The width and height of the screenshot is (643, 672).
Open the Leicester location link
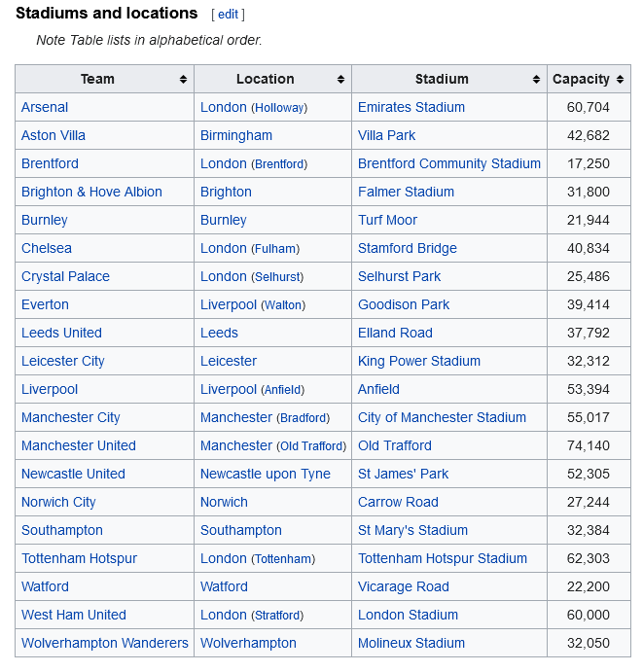[x=229, y=362]
